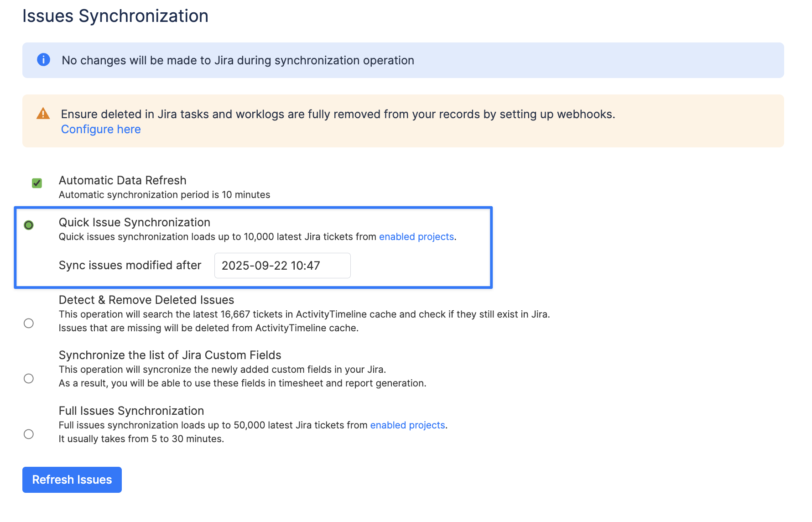Image resolution: width=812 pixels, height=522 pixels.
Task: Open "enabled projects" link under Full Issues Synchronization
Action: click(x=407, y=425)
